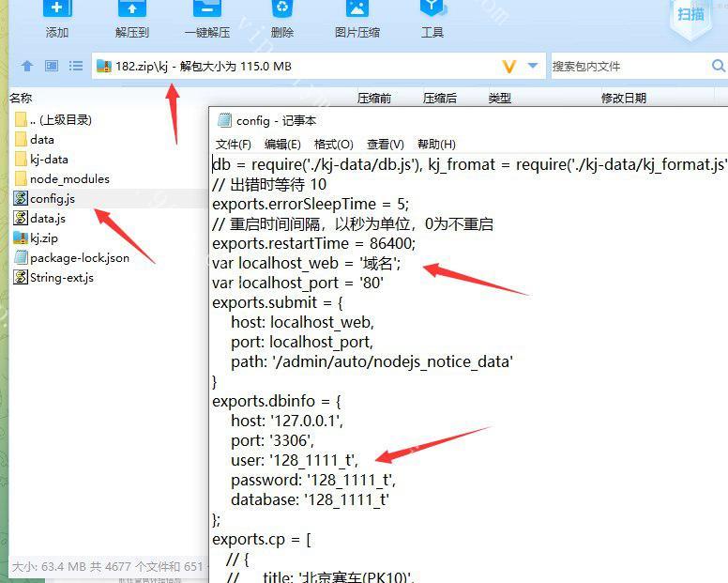
Task: Open the 格式(O) menu in Notepad
Action: pos(333,145)
